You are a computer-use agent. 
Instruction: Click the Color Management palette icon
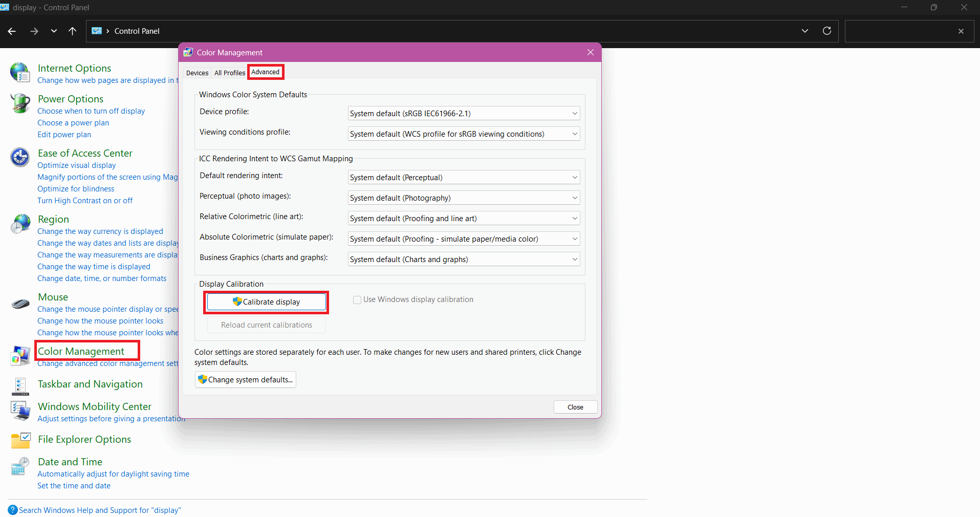(20, 355)
